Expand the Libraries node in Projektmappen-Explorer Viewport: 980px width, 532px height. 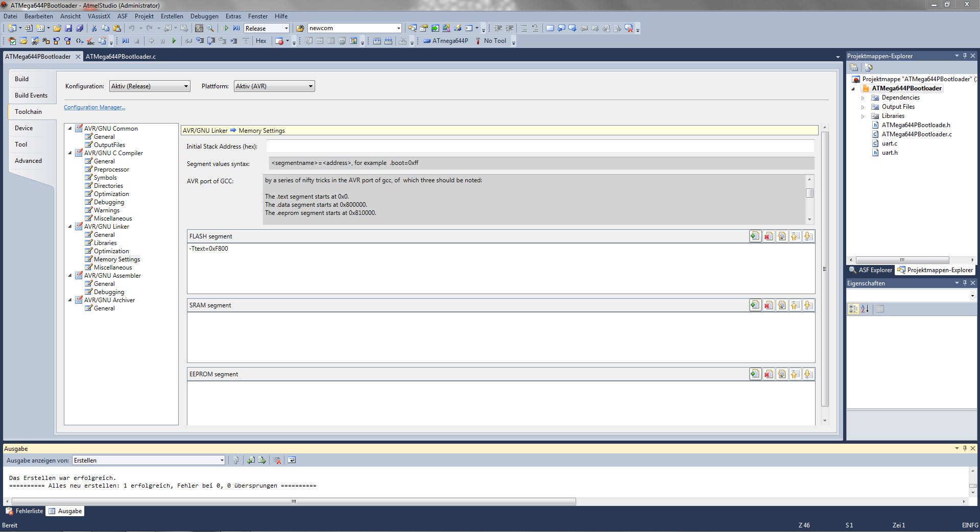863,116
